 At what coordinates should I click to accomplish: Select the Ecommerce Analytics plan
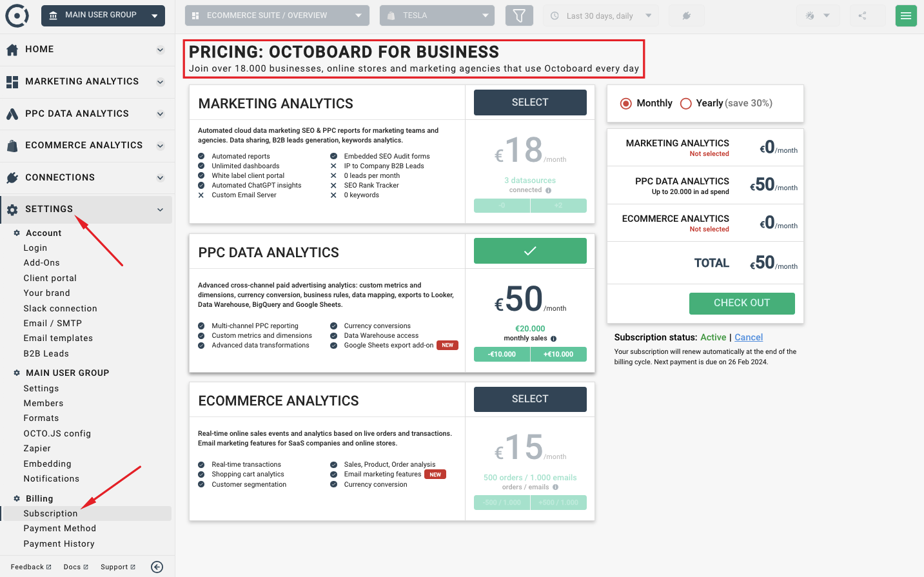coord(530,399)
